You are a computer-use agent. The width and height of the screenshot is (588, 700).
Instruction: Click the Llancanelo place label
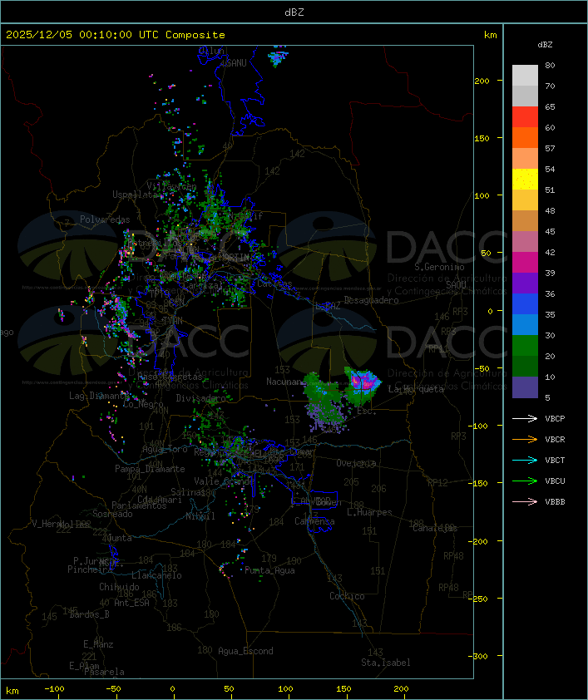[156, 575]
